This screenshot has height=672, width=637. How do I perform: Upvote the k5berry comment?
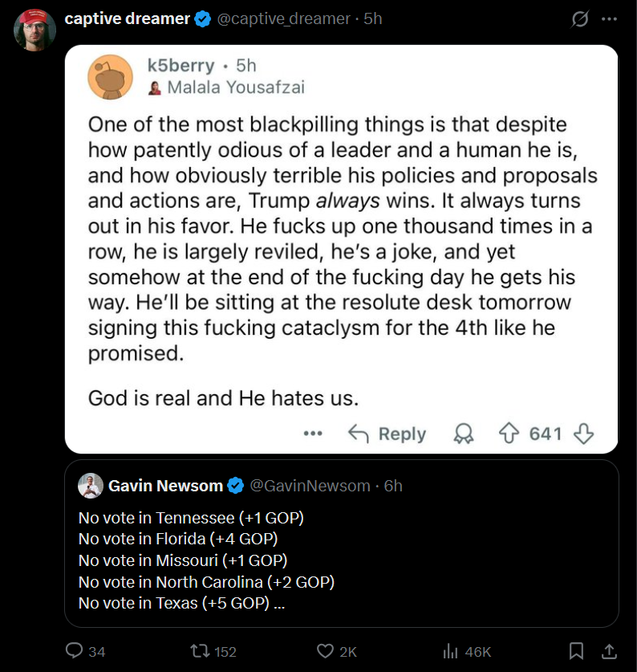[x=509, y=433]
